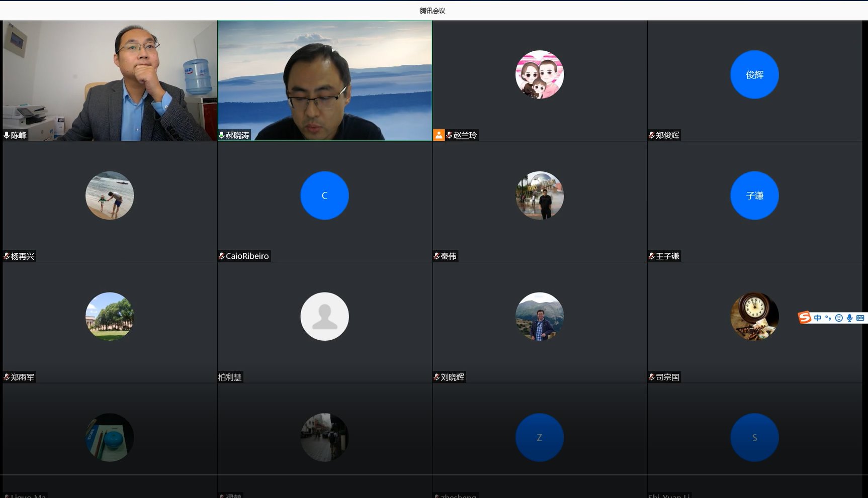Screen dimensions: 868x498
Task: Click the orange host badge beside 赵兰玲
Action: [439, 135]
